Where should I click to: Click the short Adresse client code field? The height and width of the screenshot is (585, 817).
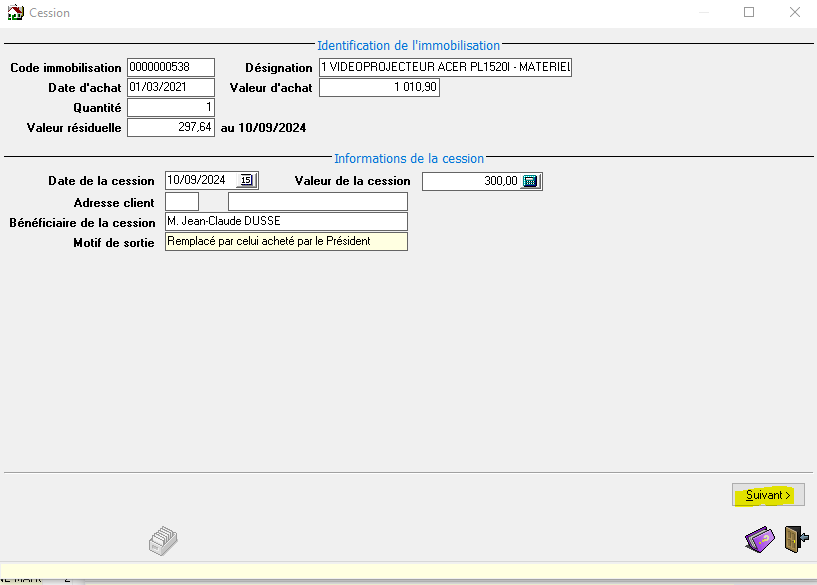coord(182,202)
